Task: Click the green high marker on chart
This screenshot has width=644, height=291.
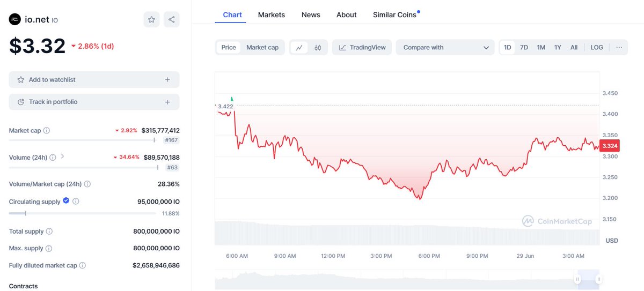Action: [232, 99]
